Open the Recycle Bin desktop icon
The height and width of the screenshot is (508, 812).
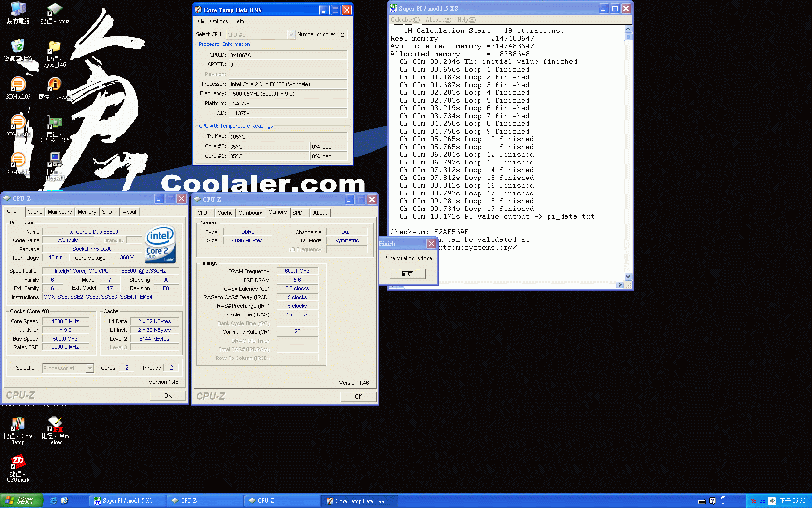coord(18,51)
